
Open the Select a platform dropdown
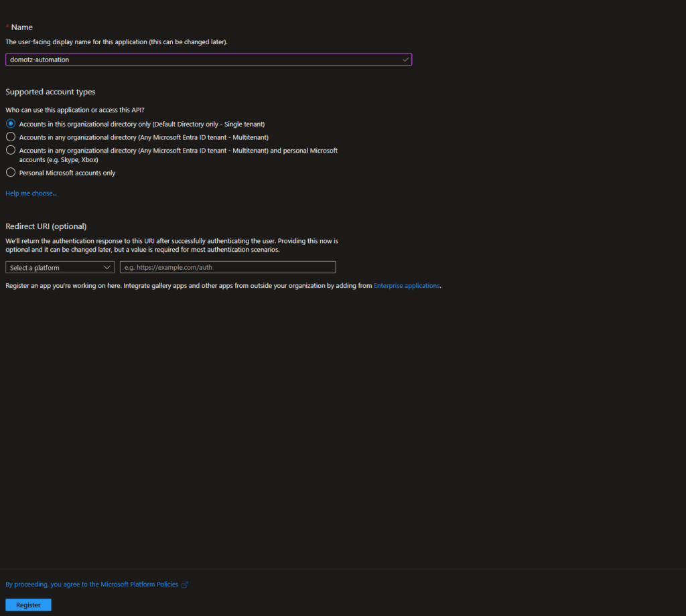coord(60,267)
